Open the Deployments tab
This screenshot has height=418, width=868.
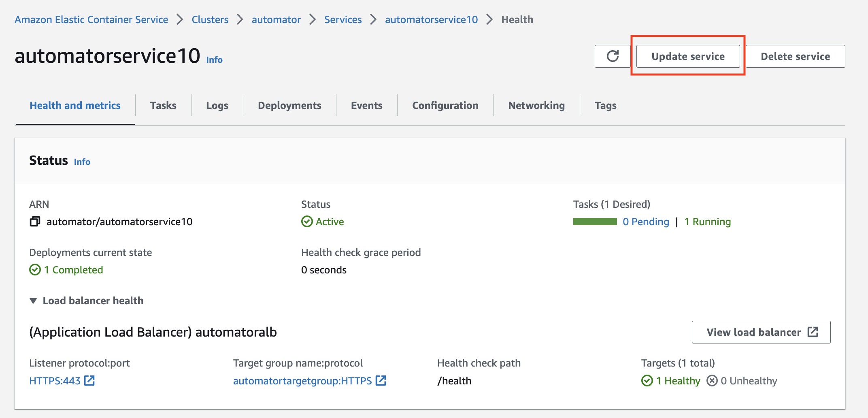tap(289, 105)
